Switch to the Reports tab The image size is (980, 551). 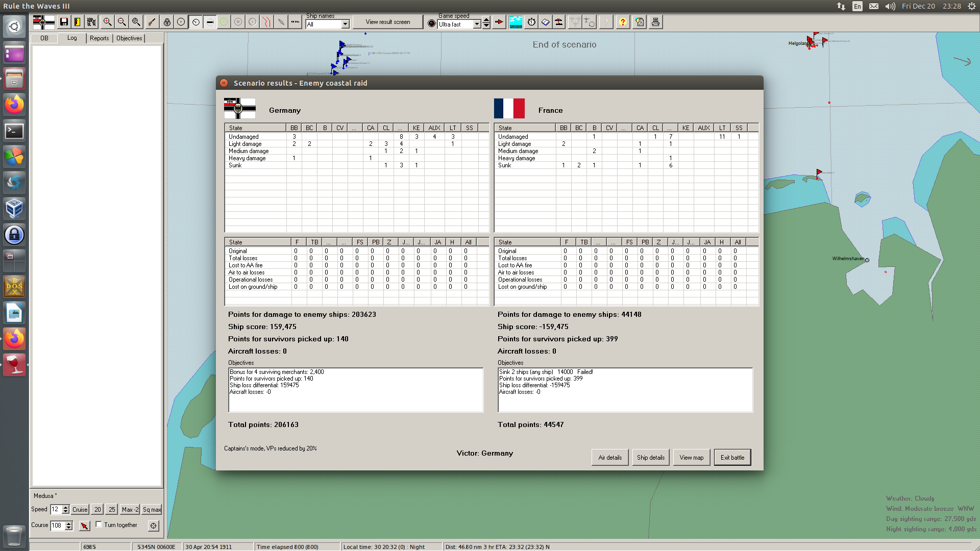pyautogui.click(x=100, y=38)
